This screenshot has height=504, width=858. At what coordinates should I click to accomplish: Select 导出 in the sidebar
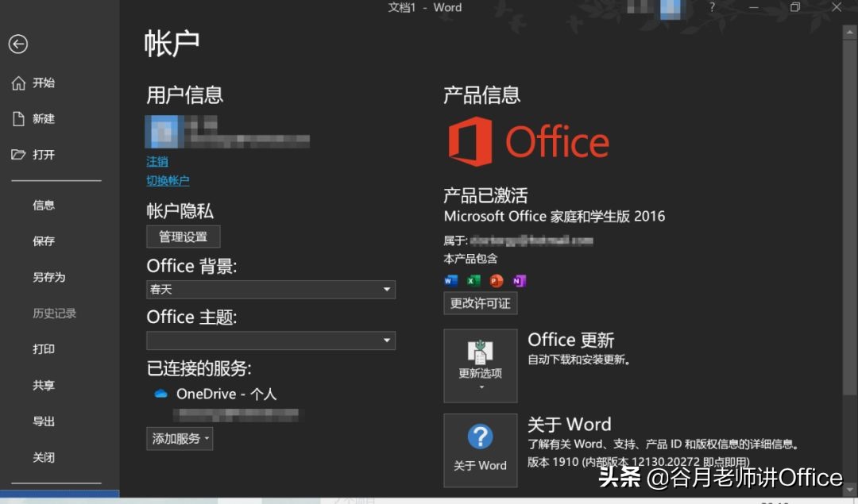(43, 421)
